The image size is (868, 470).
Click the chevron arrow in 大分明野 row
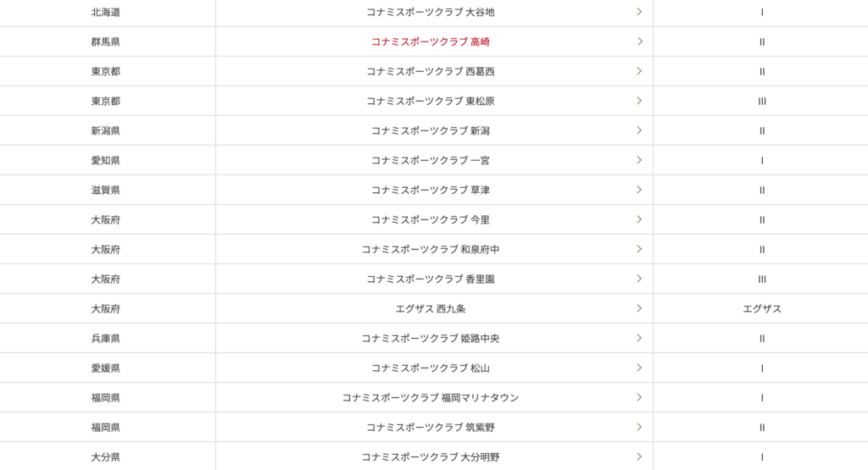(639, 456)
